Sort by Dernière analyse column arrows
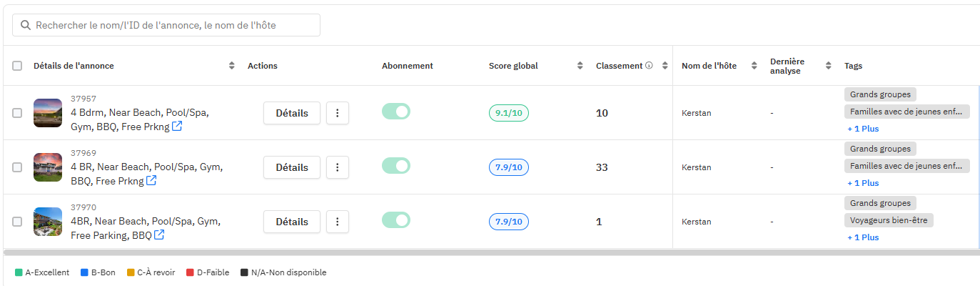980x286 pixels. pos(829,66)
